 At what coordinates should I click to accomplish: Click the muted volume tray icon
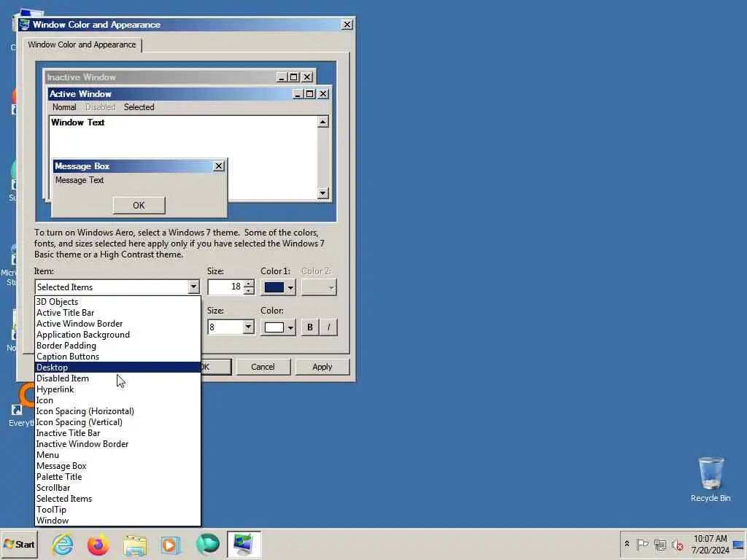pos(677,544)
